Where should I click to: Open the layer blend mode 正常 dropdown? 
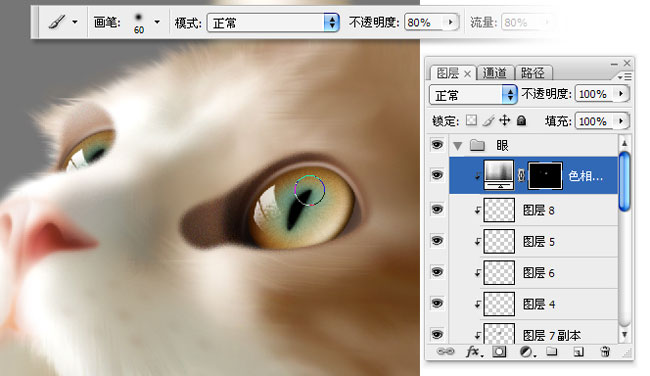(473, 95)
